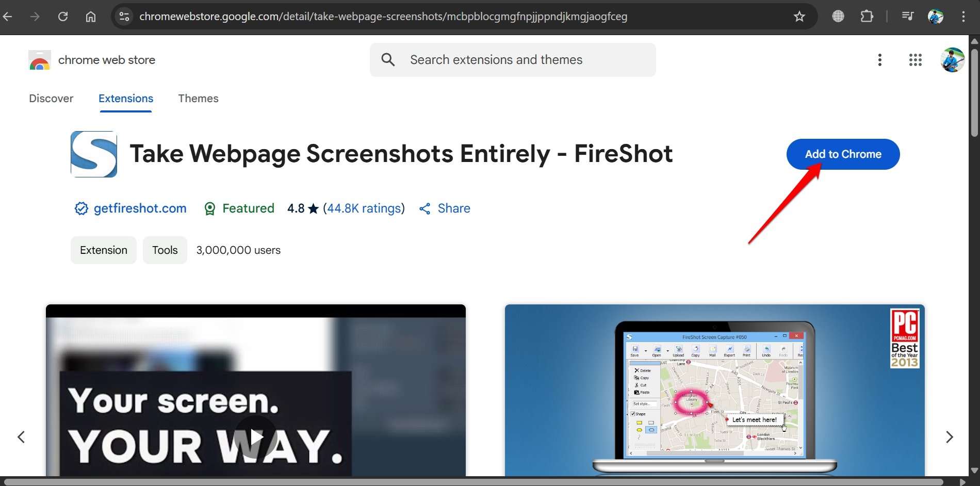Bookmark this page with the star icon
This screenshot has width=980, height=486.
click(799, 17)
